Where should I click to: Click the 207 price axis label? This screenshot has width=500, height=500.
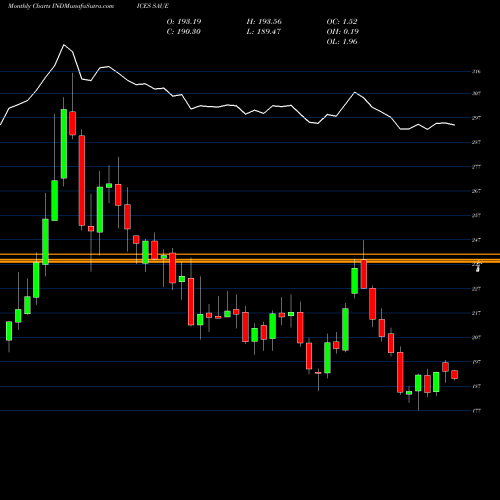tap(476, 337)
